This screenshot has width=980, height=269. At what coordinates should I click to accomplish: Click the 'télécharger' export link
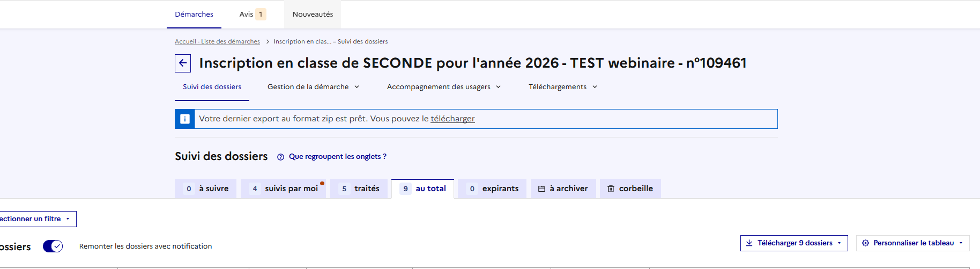point(452,119)
